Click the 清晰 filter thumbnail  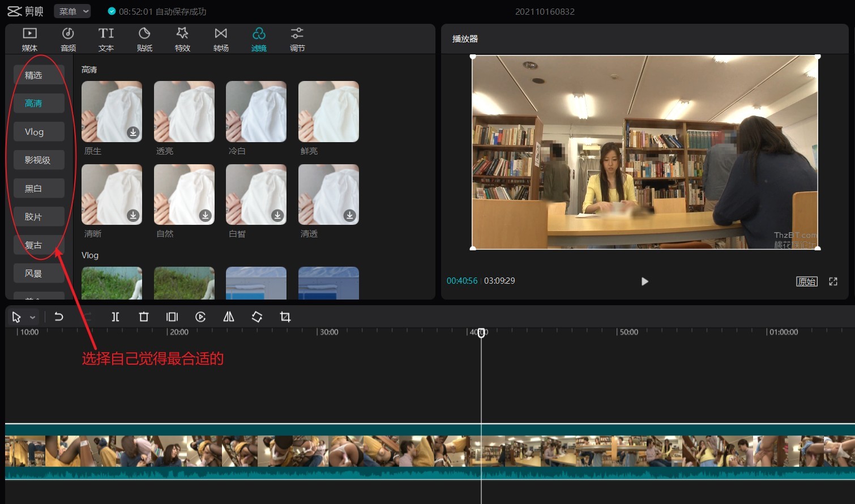tap(112, 194)
